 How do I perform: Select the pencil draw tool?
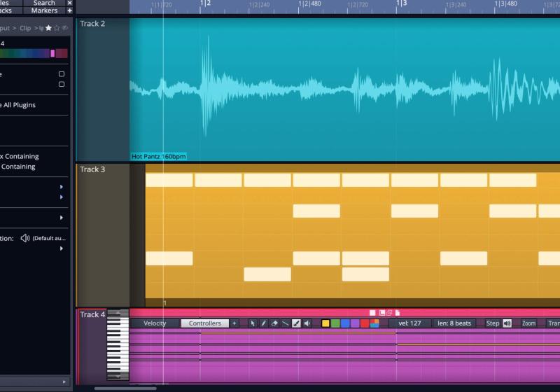pos(264,323)
